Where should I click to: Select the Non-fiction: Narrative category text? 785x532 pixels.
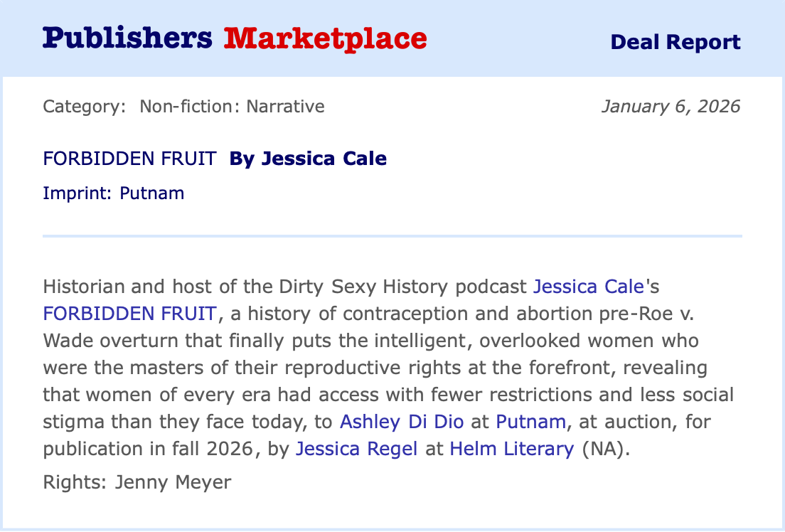(x=232, y=107)
